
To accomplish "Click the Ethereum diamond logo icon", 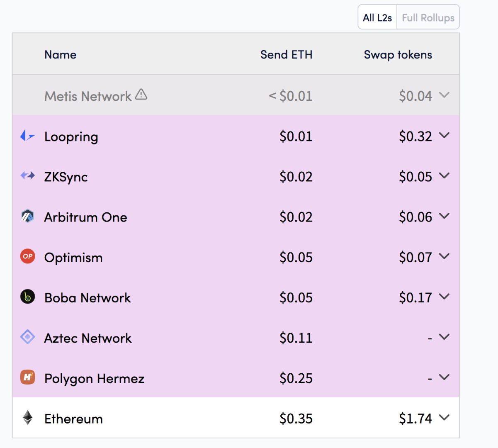I will click(x=28, y=417).
